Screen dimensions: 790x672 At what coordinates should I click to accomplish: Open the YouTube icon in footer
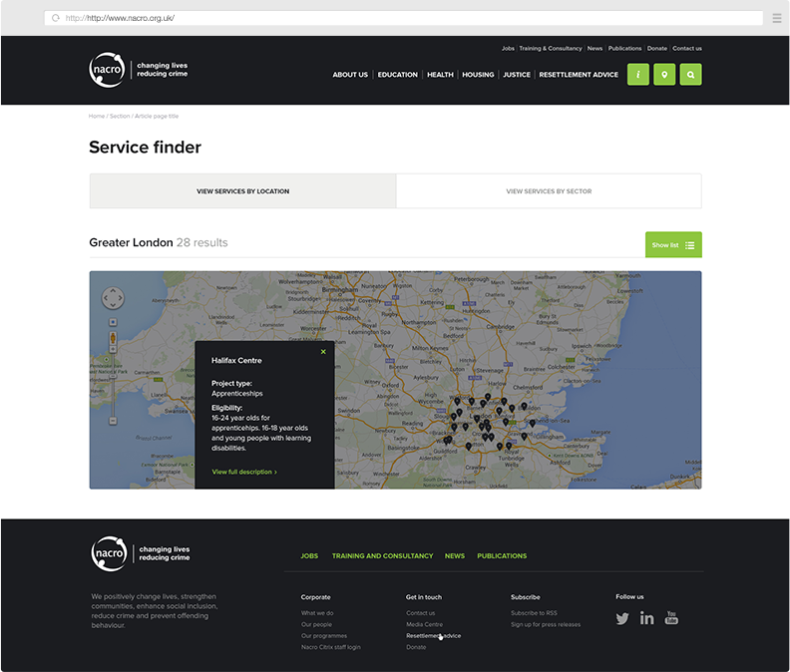click(x=671, y=617)
